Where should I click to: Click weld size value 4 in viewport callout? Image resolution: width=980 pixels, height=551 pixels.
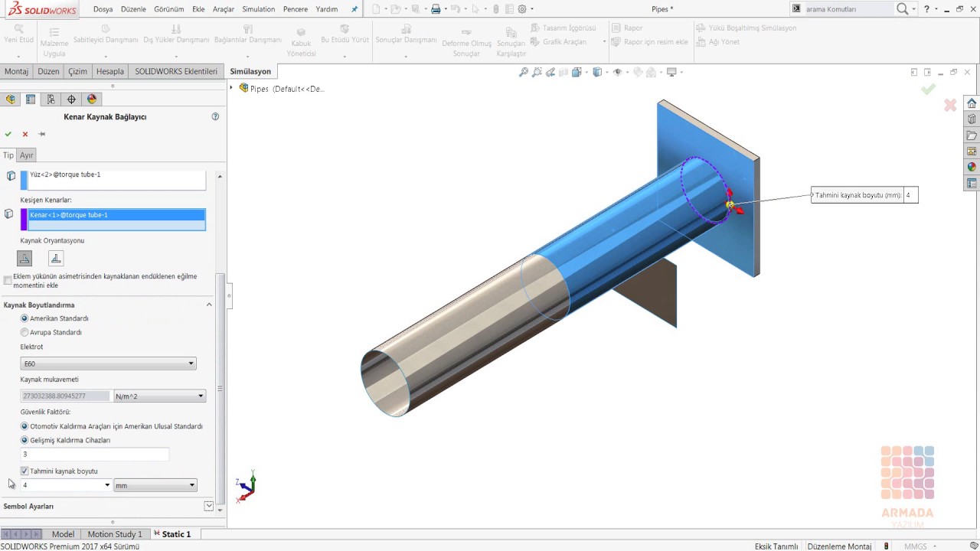(x=910, y=195)
